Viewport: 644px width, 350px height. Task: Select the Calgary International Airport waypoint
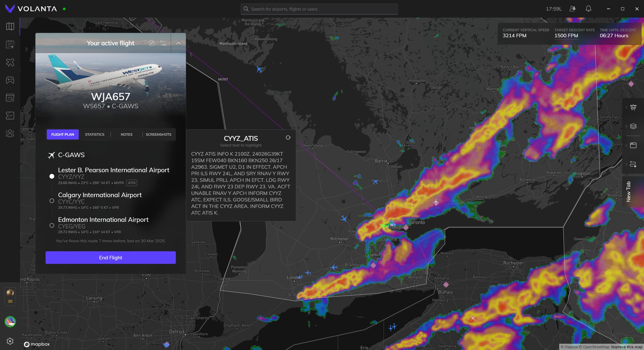pyautogui.click(x=100, y=195)
